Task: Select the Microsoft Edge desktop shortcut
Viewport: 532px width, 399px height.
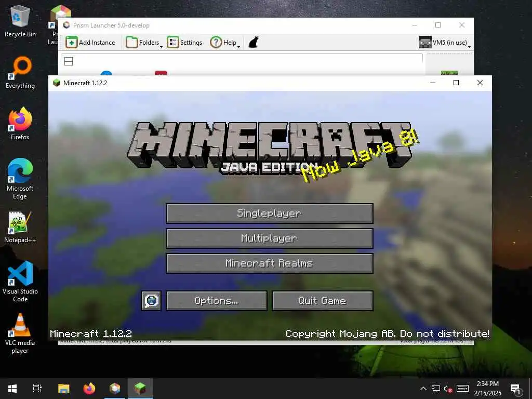Action: [20, 179]
